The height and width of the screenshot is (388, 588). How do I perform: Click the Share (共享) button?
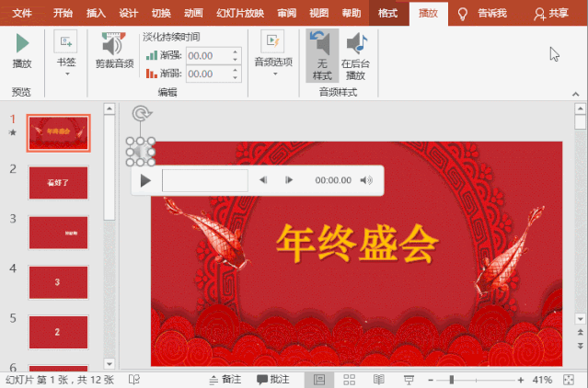pos(552,14)
